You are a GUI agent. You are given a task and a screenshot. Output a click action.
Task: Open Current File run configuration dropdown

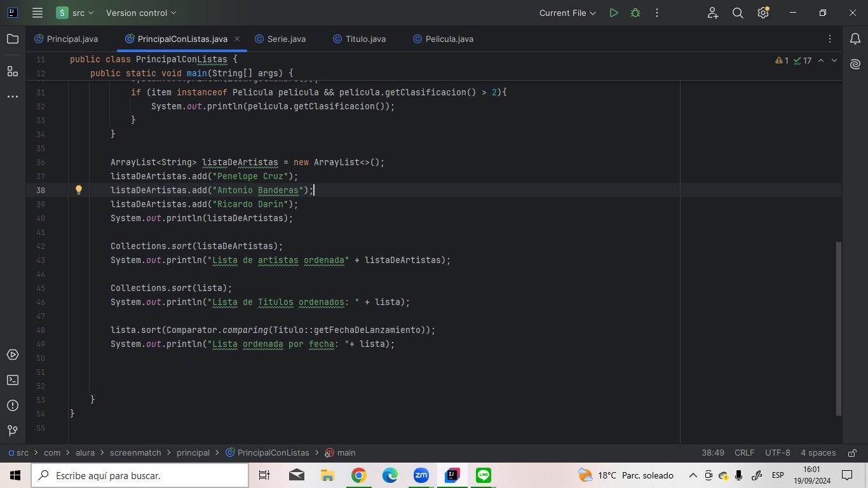click(x=567, y=13)
